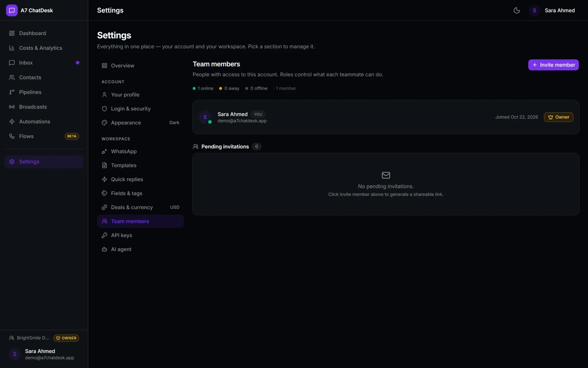The height and width of the screenshot is (368, 588).
Task: Click the BETA badge next to Flows
Action: [x=72, y=136]
